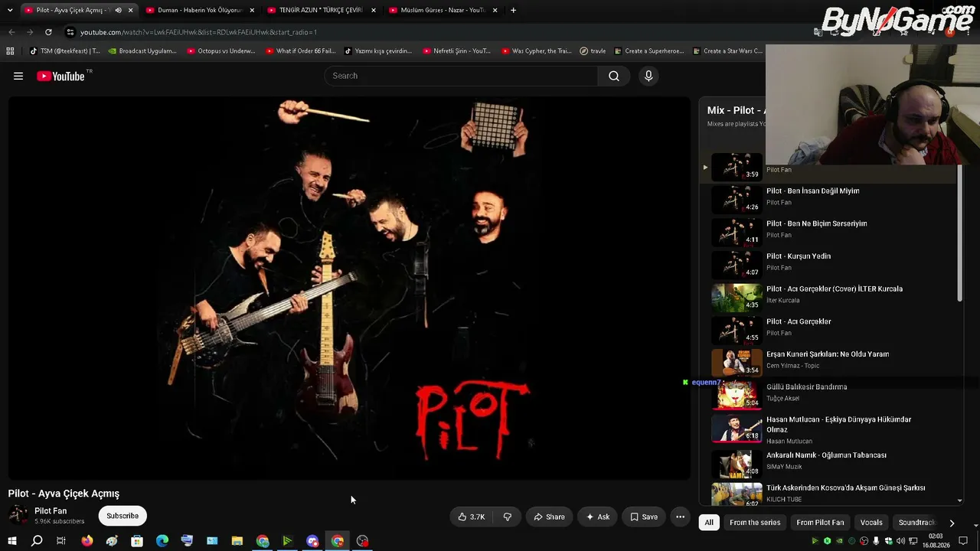Launch Firefox from the taskbar

click(x=87, y=541)
